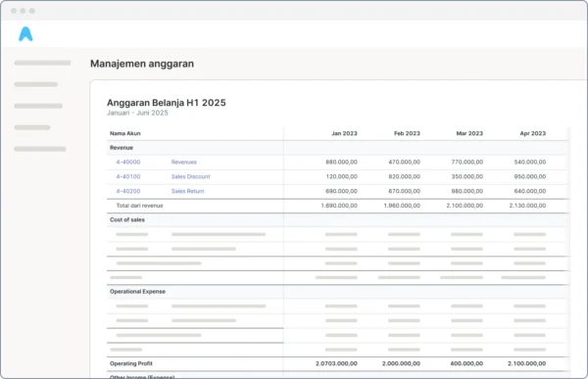This screenshot has width=588, height=379.
Task: Select Revenues Jan value 880.000,00
Action: click(x=341, y=162)
